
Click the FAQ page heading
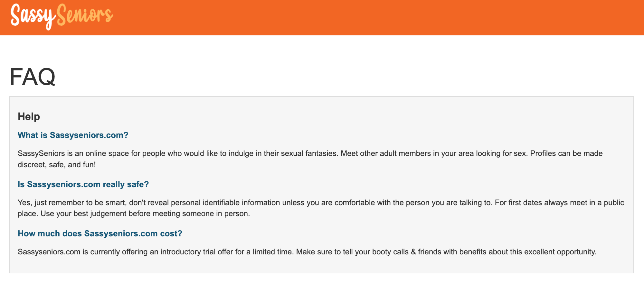(x=32, y=77)
